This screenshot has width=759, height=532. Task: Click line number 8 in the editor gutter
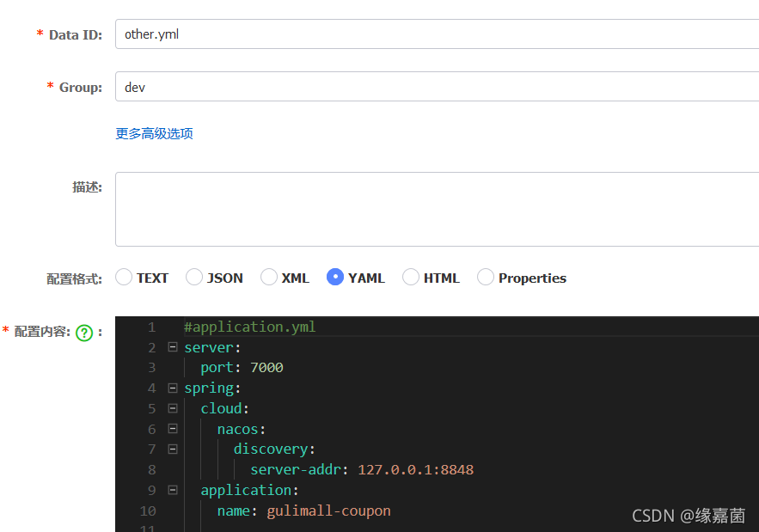[x=152, y=469]
